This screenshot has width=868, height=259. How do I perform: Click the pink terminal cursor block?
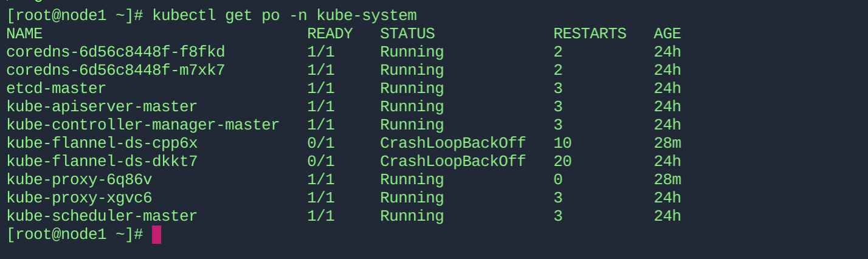click(156, 235)
